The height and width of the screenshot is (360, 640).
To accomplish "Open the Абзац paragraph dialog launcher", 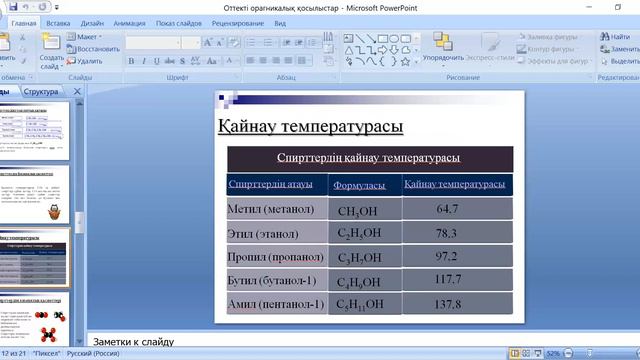I will click(334, 77).
